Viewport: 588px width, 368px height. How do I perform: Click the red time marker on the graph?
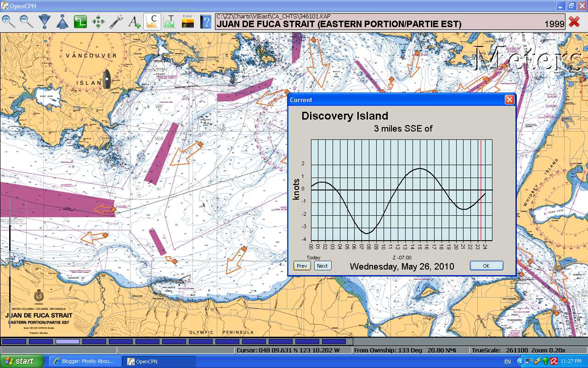(481, 190)
